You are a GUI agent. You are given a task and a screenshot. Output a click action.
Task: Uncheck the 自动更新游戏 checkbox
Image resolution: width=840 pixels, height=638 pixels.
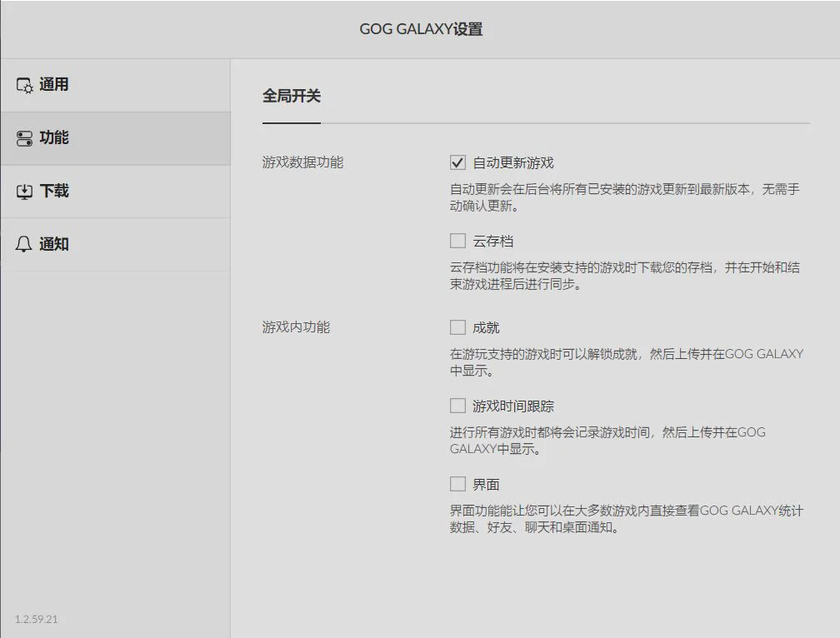[x=457, y=162]
